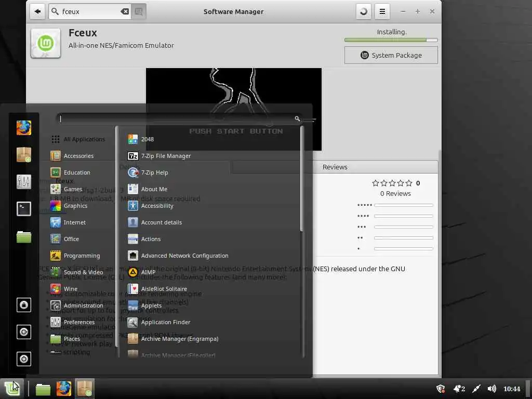Go back in Software Manager
532x399 pixels.
click(x=37, y=11)
